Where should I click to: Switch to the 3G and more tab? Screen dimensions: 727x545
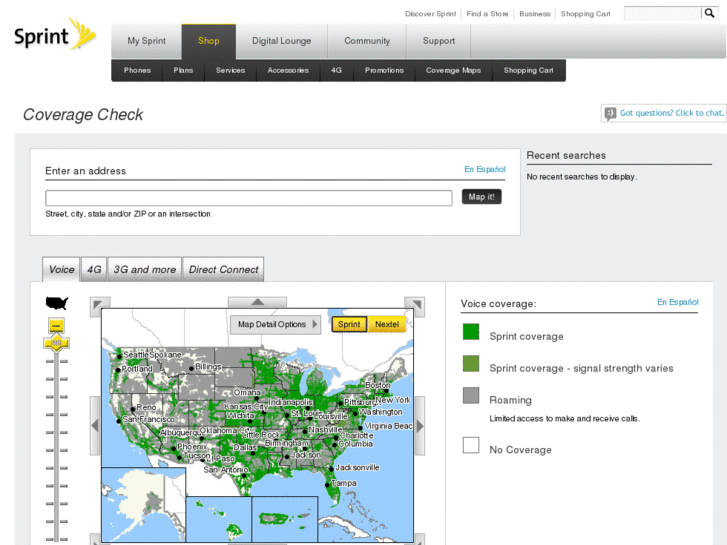[144, 269]
